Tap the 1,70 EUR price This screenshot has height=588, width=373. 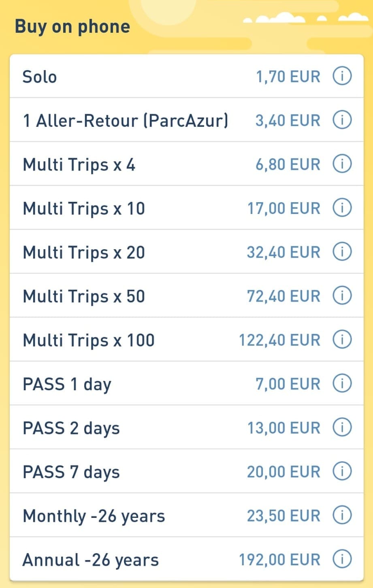pos(288,77)
